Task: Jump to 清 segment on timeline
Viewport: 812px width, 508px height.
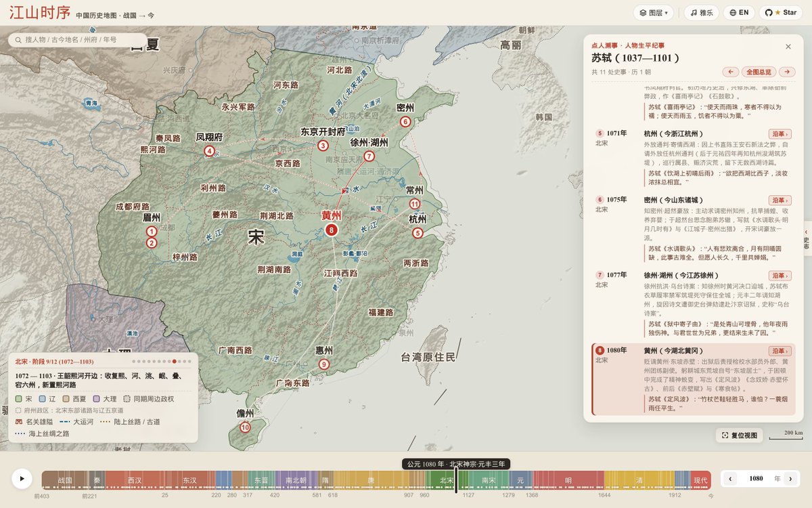Action: (639, 480)
